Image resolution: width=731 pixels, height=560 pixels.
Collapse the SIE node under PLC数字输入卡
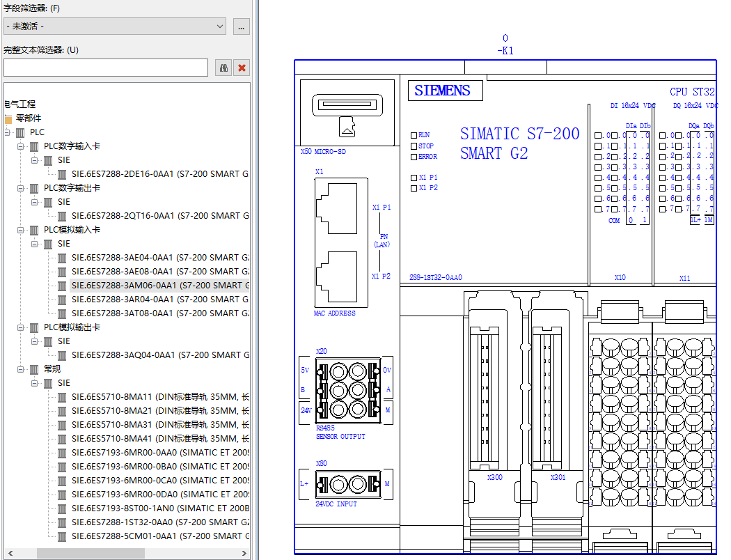pyautogui.click(x=35, y=160)
